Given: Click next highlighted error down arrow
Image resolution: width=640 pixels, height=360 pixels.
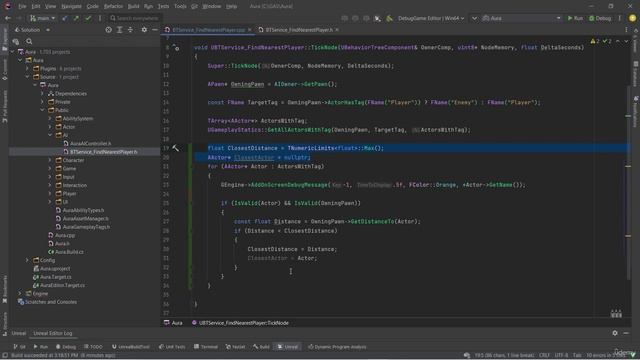Looking at the screenshot, I should [626, 41].
